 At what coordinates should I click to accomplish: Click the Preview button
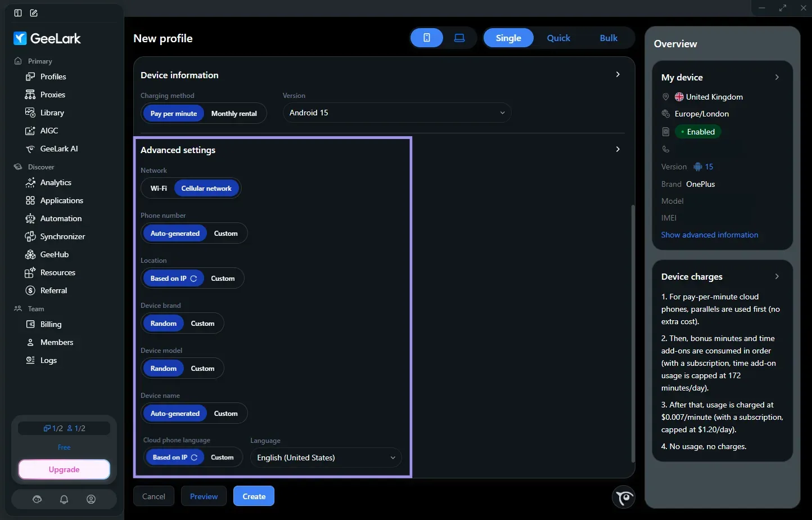[x=204, y=496]
